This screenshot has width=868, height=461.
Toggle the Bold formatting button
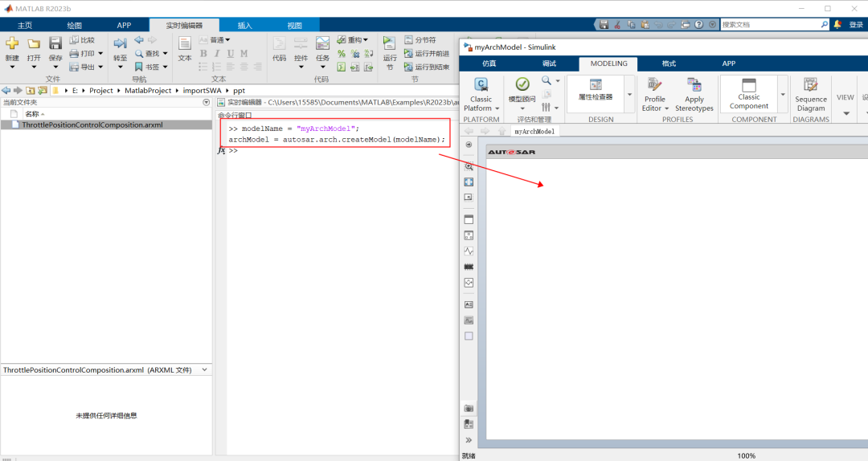pyautogui.click(x=203, y=54)
